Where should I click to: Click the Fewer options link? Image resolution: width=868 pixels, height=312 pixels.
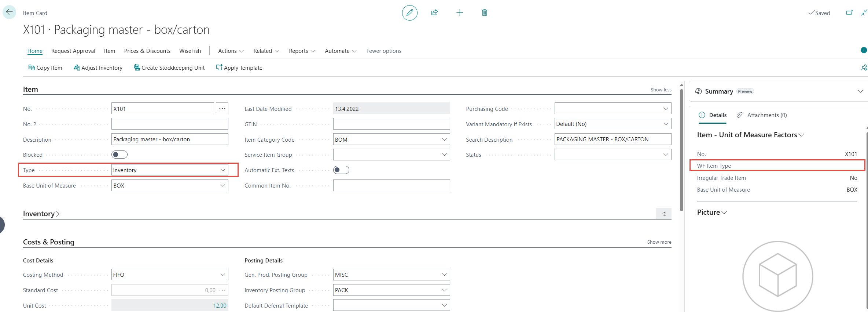click(x=383, y=51)
